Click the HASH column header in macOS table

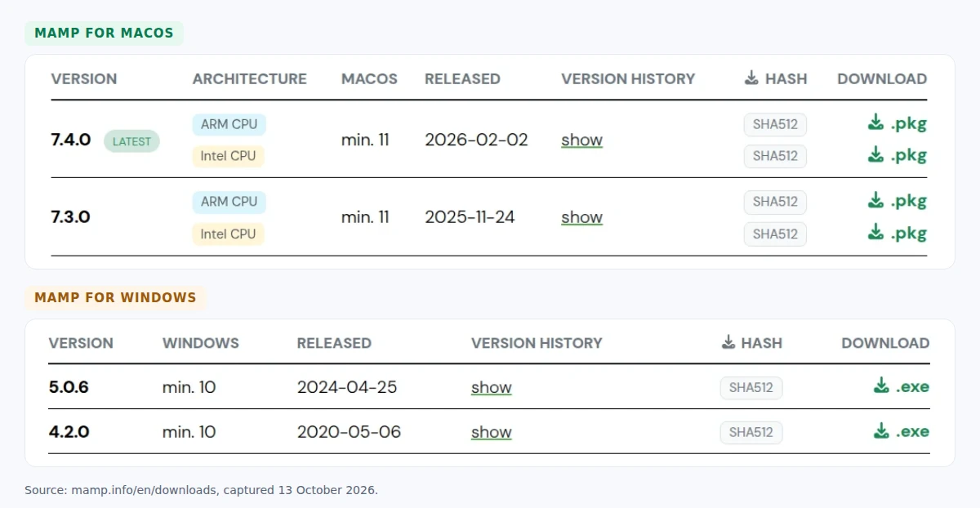[x=776, y=79]
